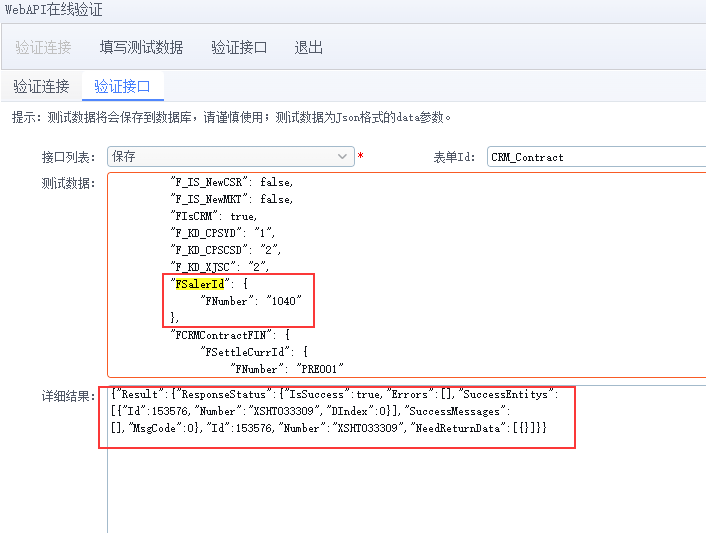706x533 pixels.
Task: Switch to the 验证连接 tab
Action: coord(41,86)
